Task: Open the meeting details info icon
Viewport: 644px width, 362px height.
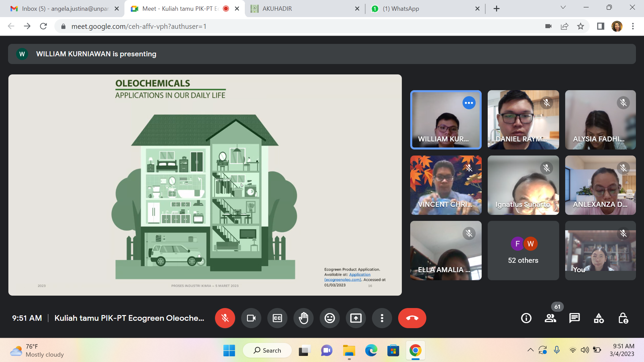Action: click(526, 318)
